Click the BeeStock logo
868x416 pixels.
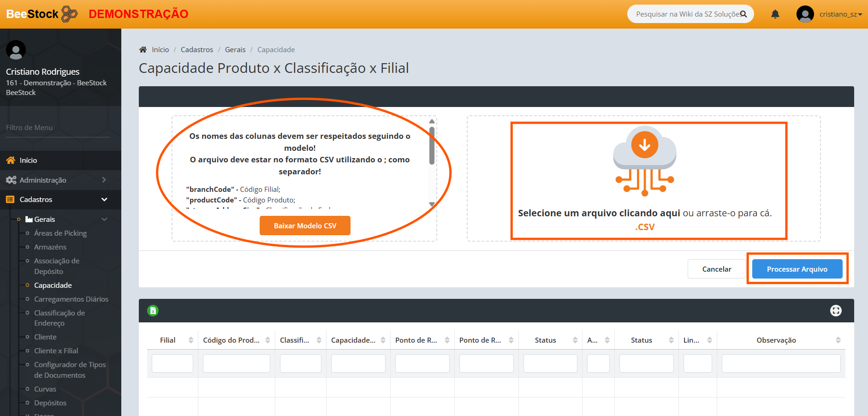pos(42,14)
